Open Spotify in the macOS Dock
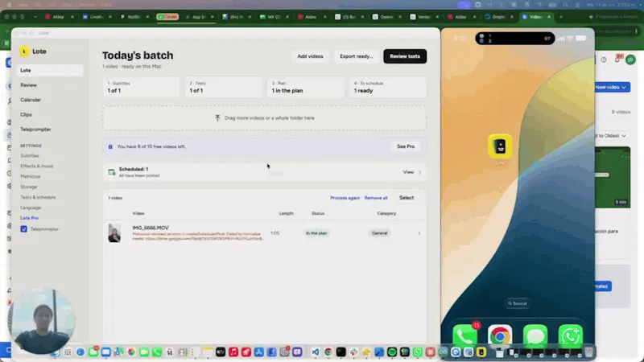The width and height of the screenshot is (644, 362). 392,352
